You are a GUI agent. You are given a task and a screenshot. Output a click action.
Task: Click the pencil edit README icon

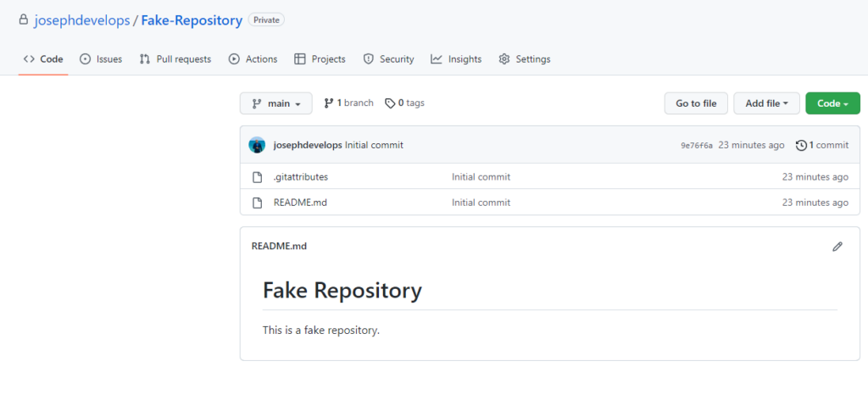coord(837,247)
